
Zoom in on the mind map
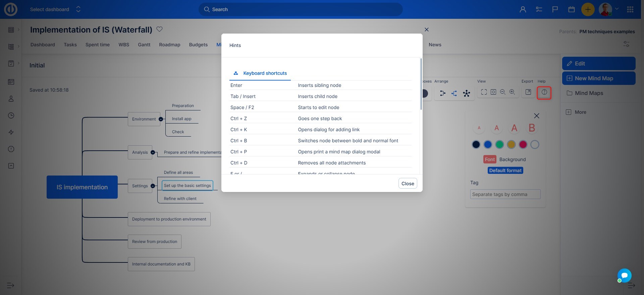pos(512,92)
